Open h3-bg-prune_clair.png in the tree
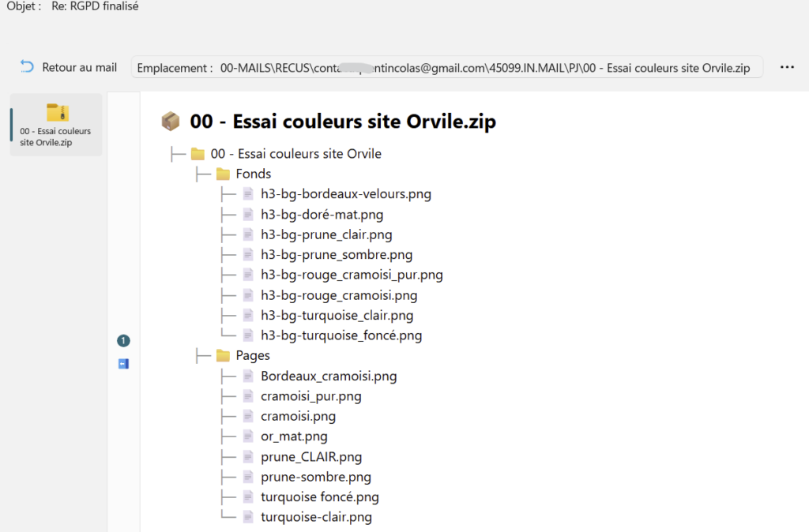This screenshot has height=532, width=809. coord(326,234)
